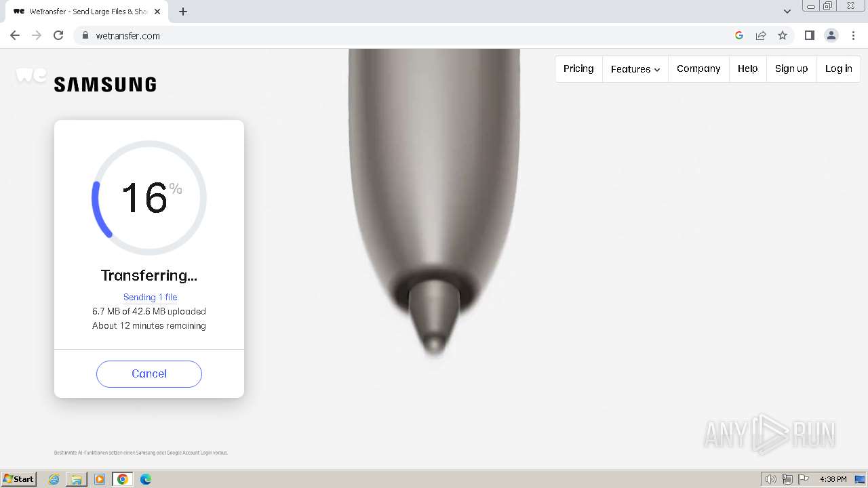Click the WeTransfer 'we' logo
Viewport: 868px width, 488px height.
[x=31, y=75]
